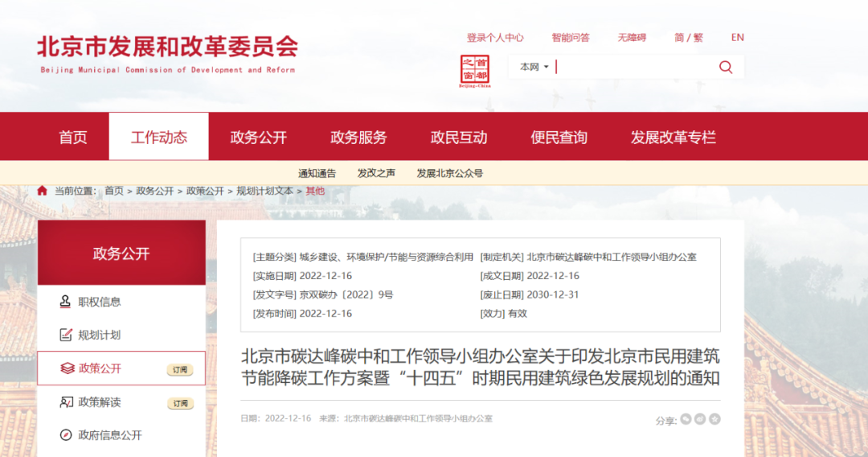Click the site title 北京市发展和改革委员会
868x457 pixels.
(x=168, y=47)
